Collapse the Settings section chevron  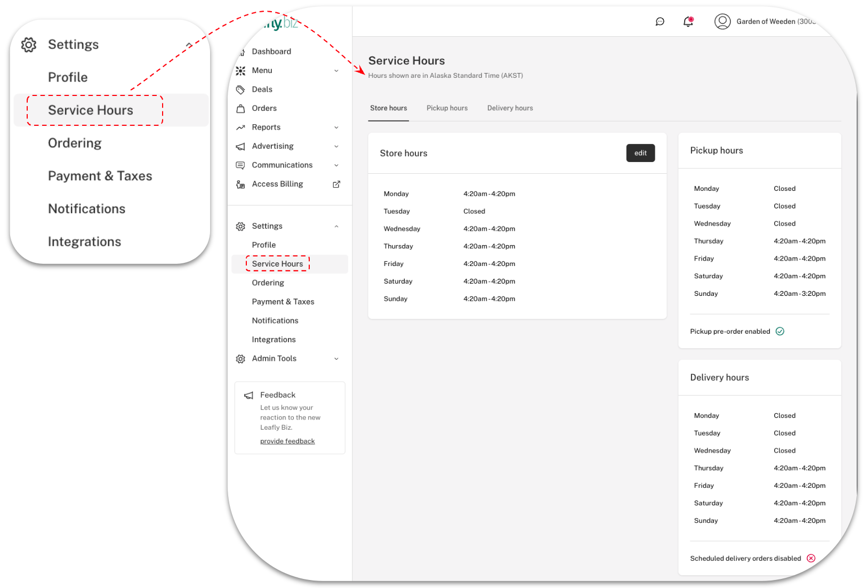pyautogui.click(x=336, y=226)
